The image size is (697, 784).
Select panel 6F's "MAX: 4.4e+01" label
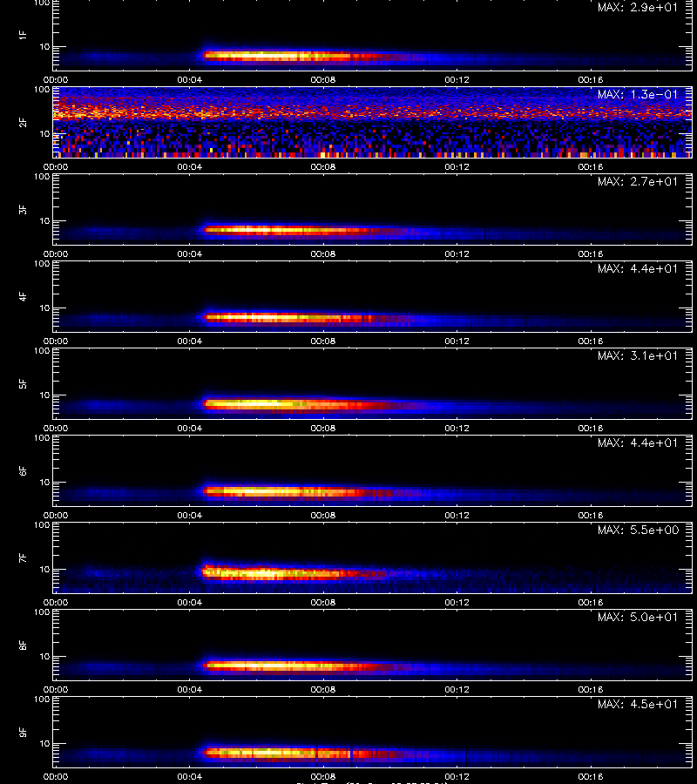pos(638,443)
